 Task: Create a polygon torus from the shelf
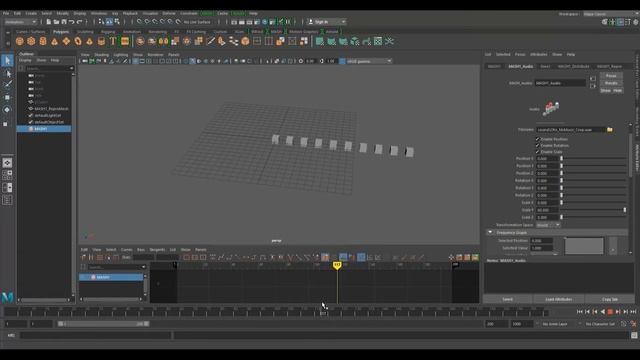pyautogui.click(x=78, y=41)
